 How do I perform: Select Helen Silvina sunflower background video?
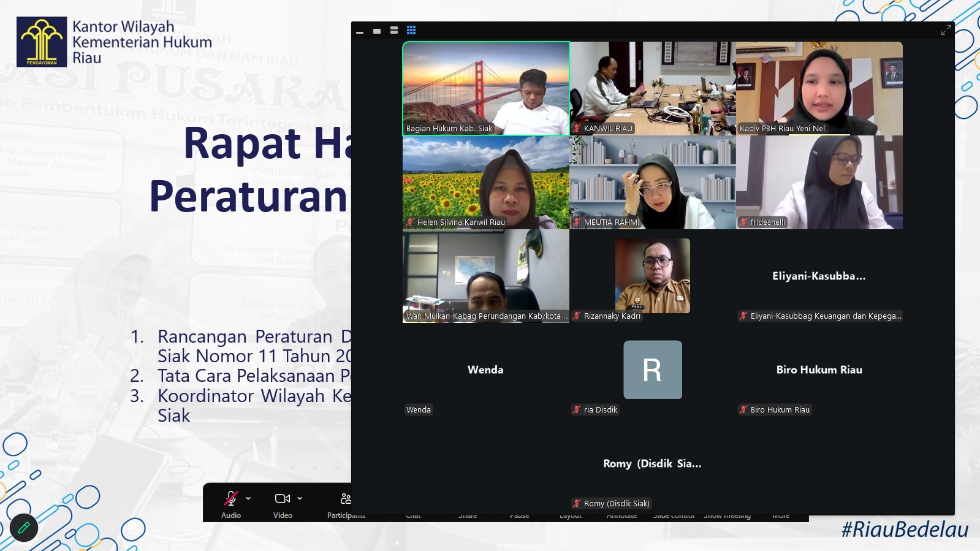point(486,182)
